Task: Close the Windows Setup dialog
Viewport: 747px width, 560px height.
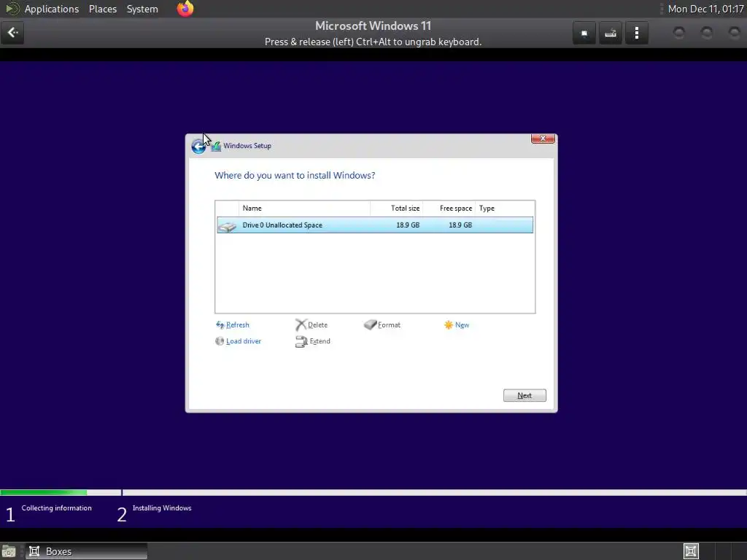Action: point(543,139)
